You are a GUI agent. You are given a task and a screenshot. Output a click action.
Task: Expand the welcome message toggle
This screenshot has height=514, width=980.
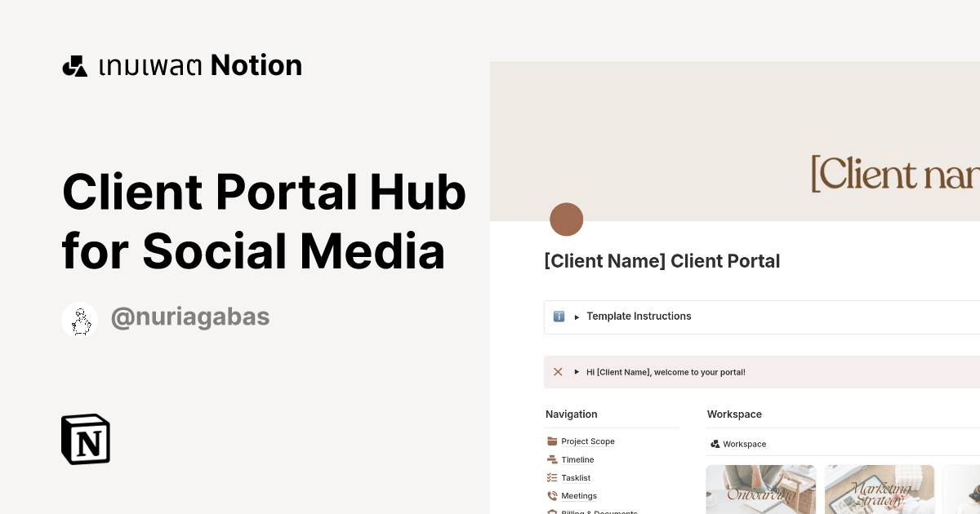(577, 371)
